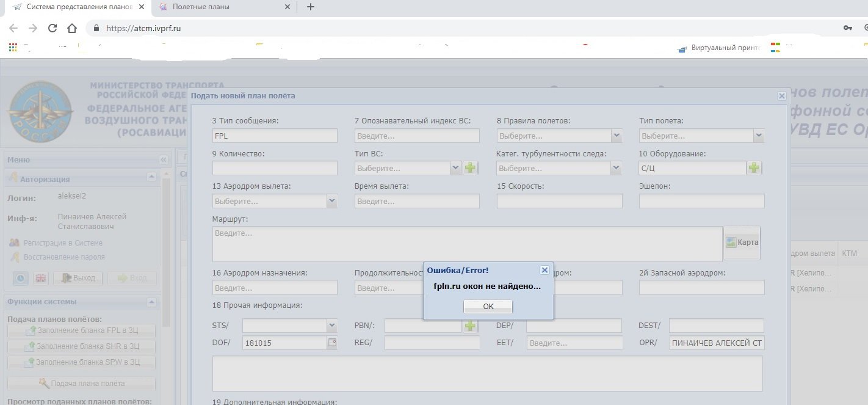The width and height of the screenshot is (868, 405).
Task: Expand Тип полета dropdown
Action: pyautogui.click(x=758, y=136)
